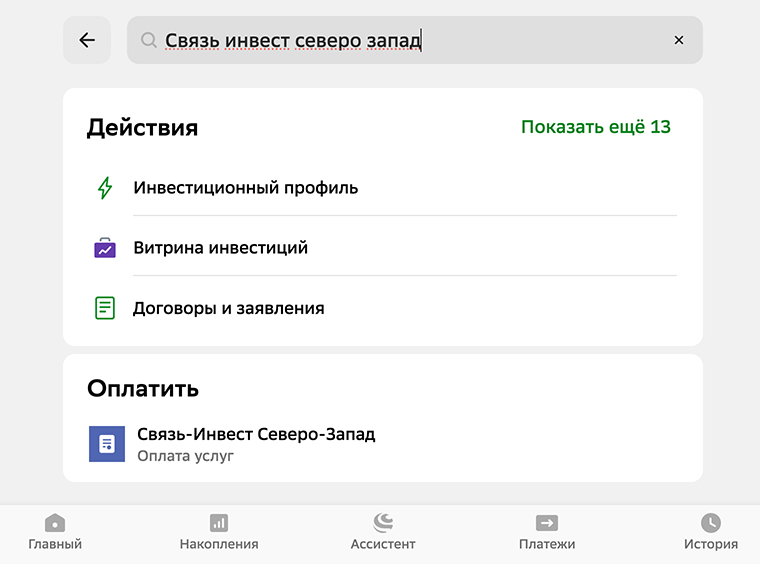Focus the search input with 'Связь инвест северо запад'
Screen dimensions: 760x564
[414, 40]
